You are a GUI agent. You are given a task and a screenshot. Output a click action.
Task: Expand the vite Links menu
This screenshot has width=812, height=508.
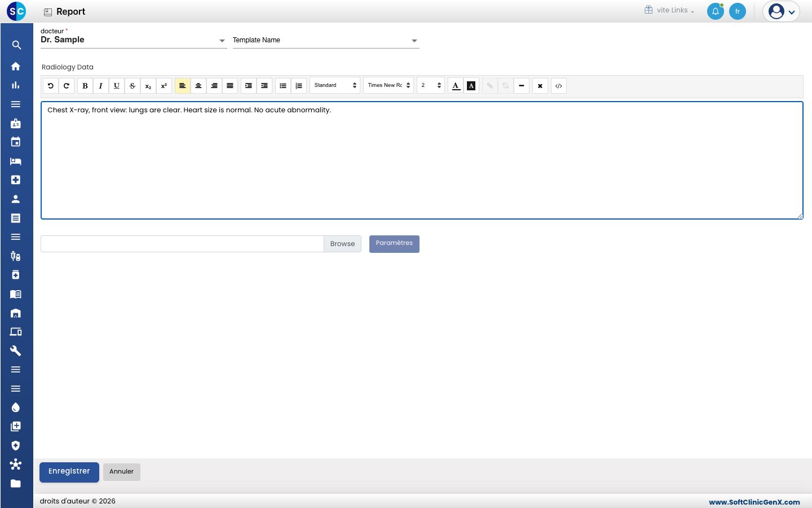[669, 10]
